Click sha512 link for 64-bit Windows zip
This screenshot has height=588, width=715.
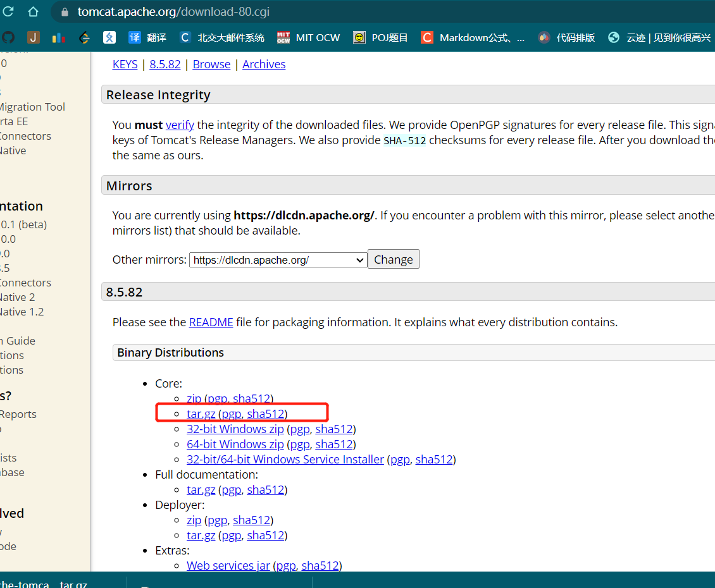pos(334,444)
